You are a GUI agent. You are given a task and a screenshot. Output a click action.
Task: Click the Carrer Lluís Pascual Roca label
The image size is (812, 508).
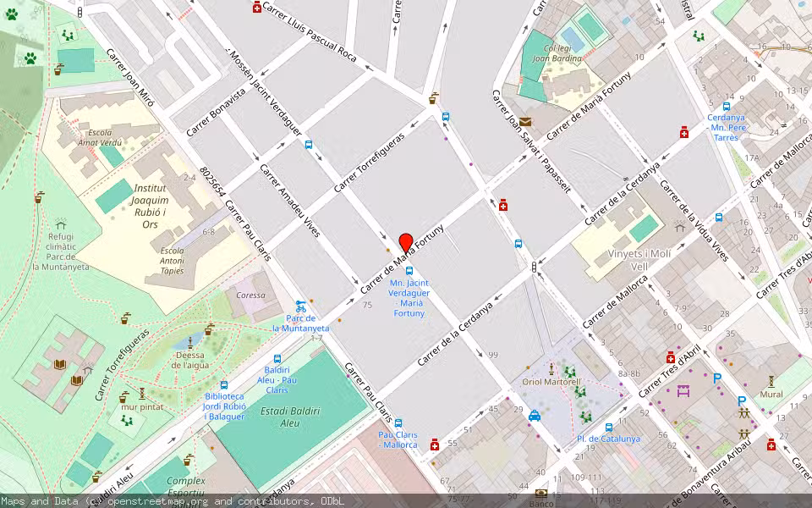[x=310, y=32]
